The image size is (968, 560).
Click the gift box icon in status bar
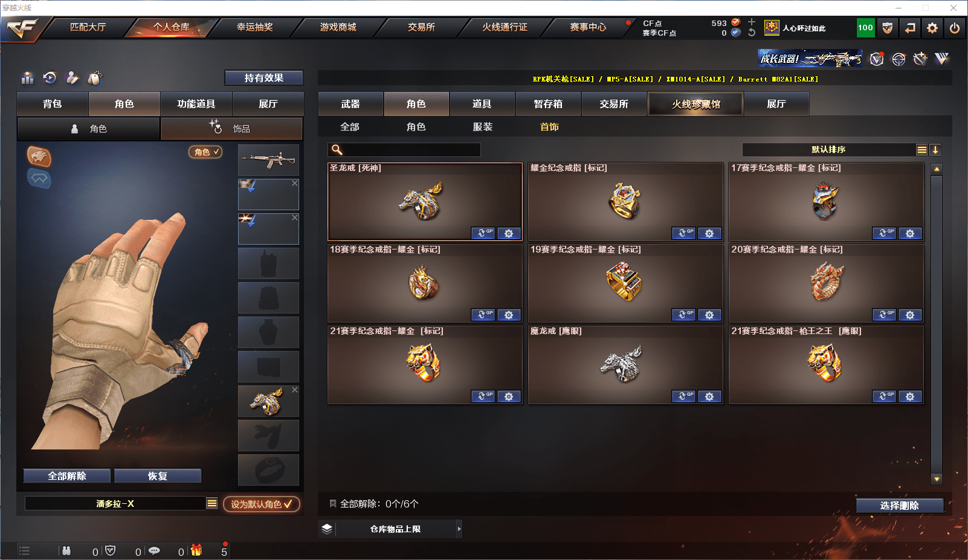(196, 550)
